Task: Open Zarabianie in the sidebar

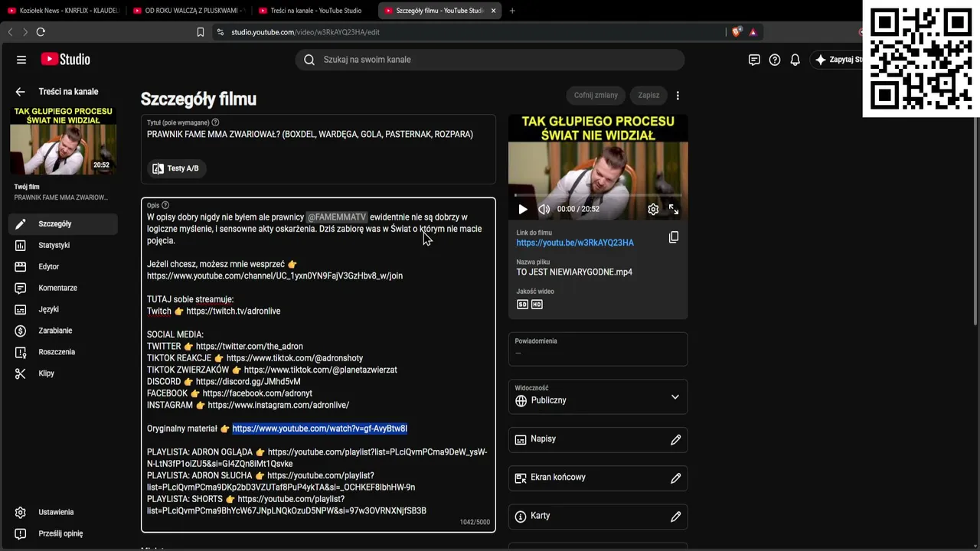Action: (63, 331)
